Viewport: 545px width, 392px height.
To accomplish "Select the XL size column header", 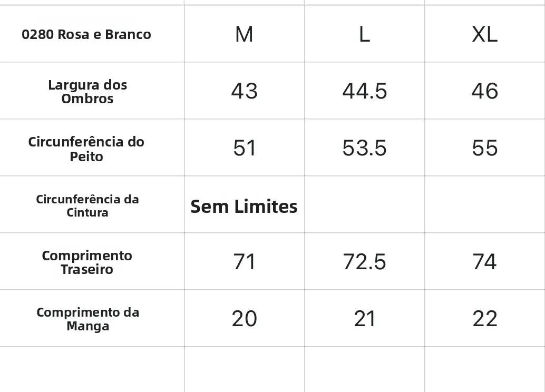I will (484, 34).
